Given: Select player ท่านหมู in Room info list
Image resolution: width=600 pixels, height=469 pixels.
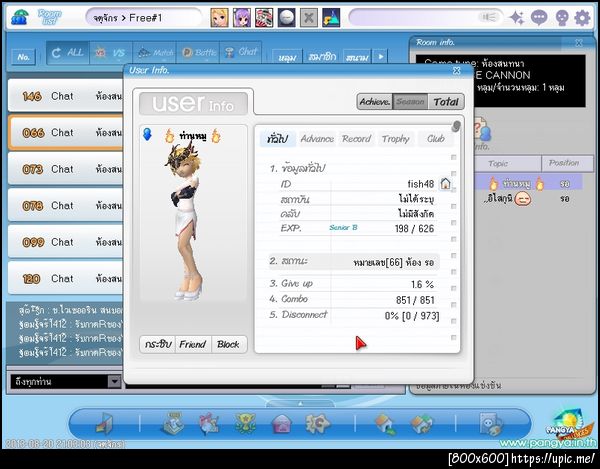Looking at the screenshot, I should coord(528,183).
